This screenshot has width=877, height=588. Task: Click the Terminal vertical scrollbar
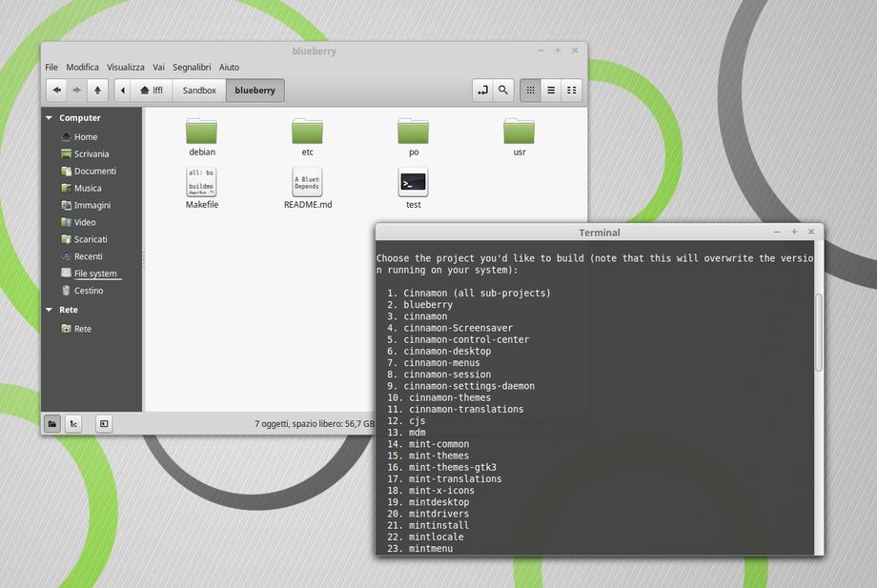click(818, 334)
